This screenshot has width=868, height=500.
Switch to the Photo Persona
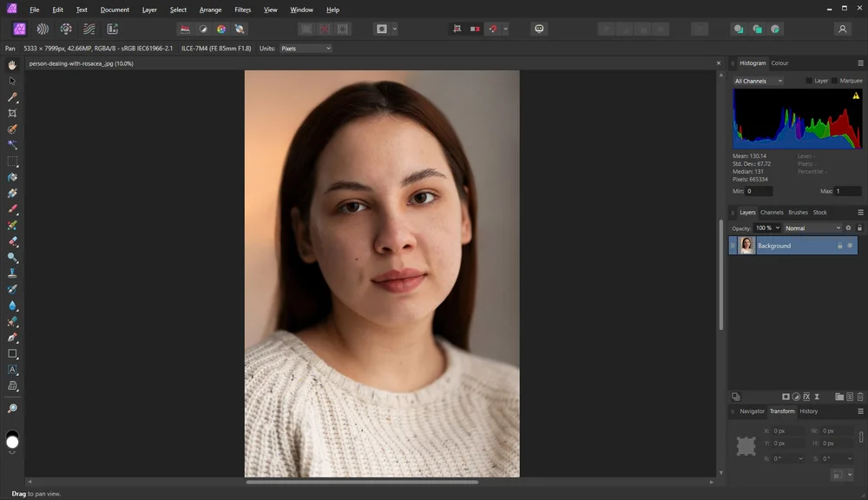19,29
